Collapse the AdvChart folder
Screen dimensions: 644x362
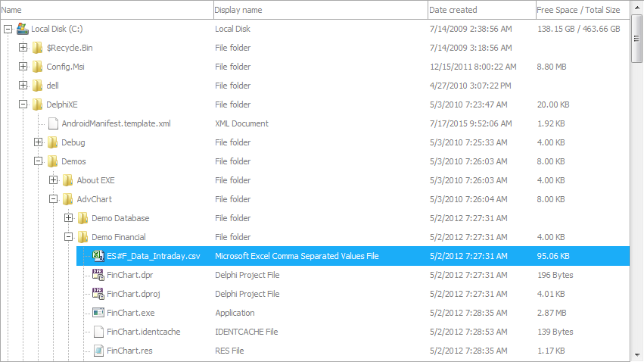54,199
